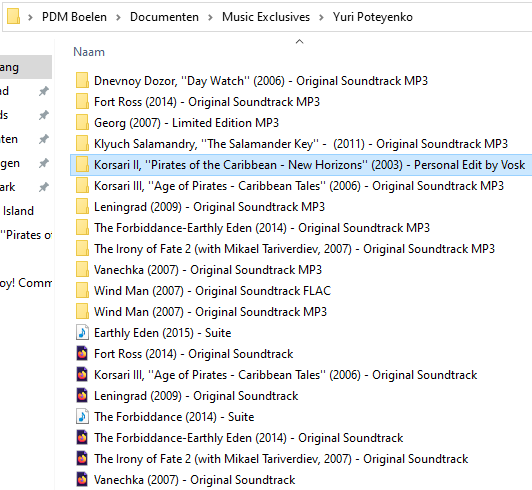Sort by Naam column header
The image size is (532, 490).
click(89, 52)
